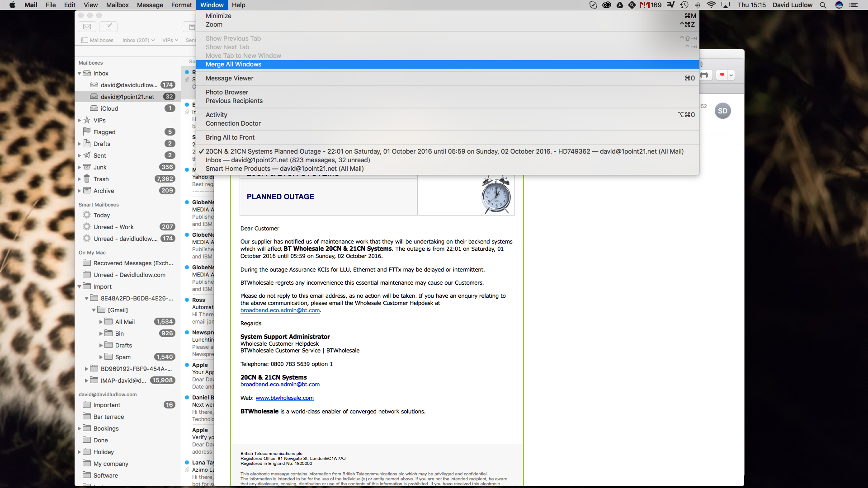
Task: Click the David Ludlow user menu
Action: [x=792, y=5]
